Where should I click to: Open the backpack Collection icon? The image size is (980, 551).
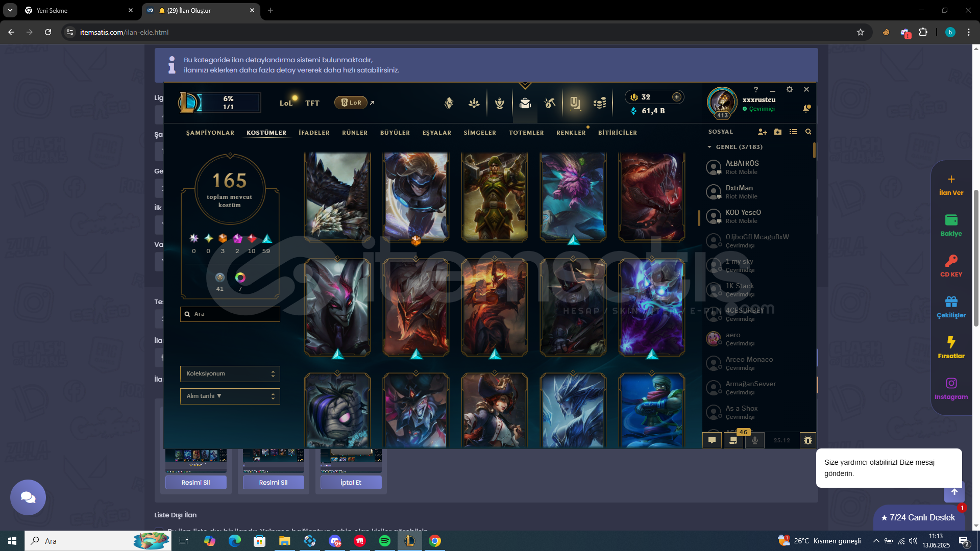pyautogui.click(x=525, y=103)
